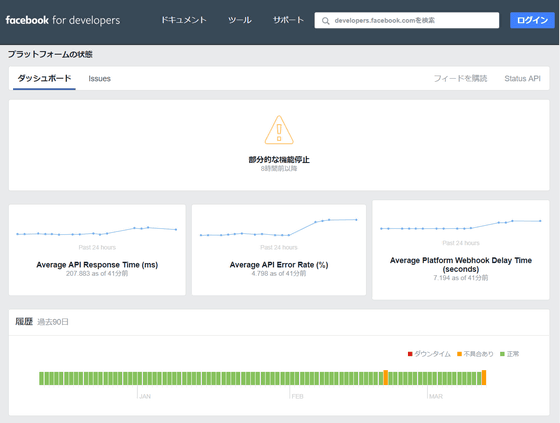Click the last orange bar in March
The width and height of the screenshot is (560, 423).
click(x=484, y=378)
